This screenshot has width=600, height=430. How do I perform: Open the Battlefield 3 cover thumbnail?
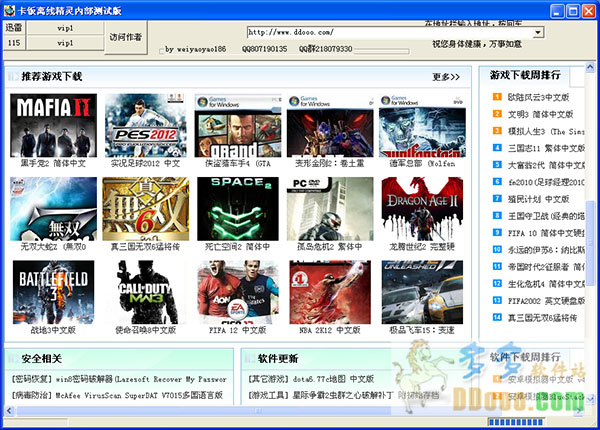click(53, 292)
